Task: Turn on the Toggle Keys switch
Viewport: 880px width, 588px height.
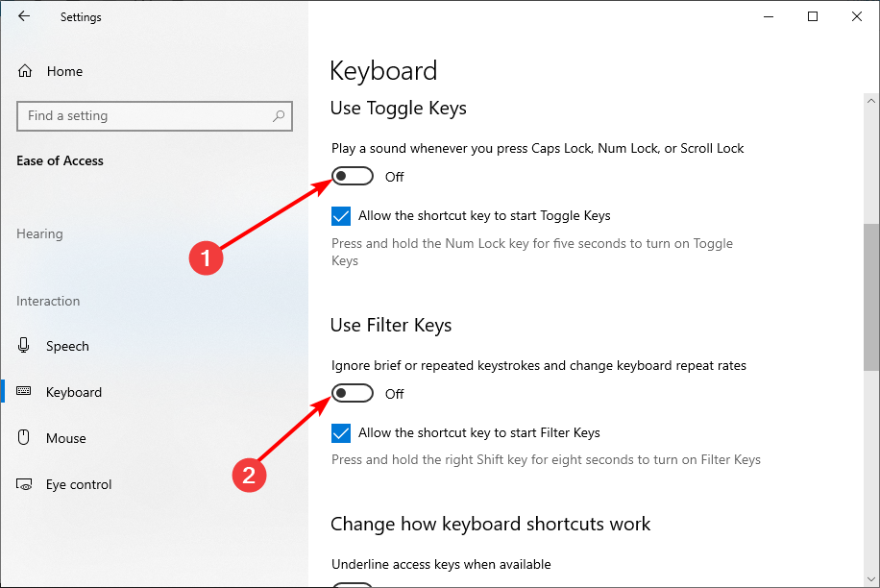Action: (x=353, y=176)
